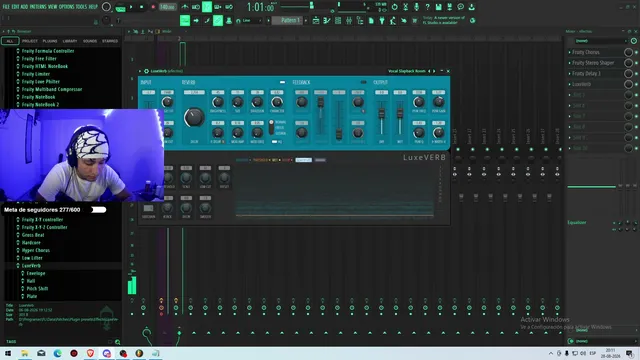Open the channel rack icon
Screen dimensions: 640x360
(338, 20)
